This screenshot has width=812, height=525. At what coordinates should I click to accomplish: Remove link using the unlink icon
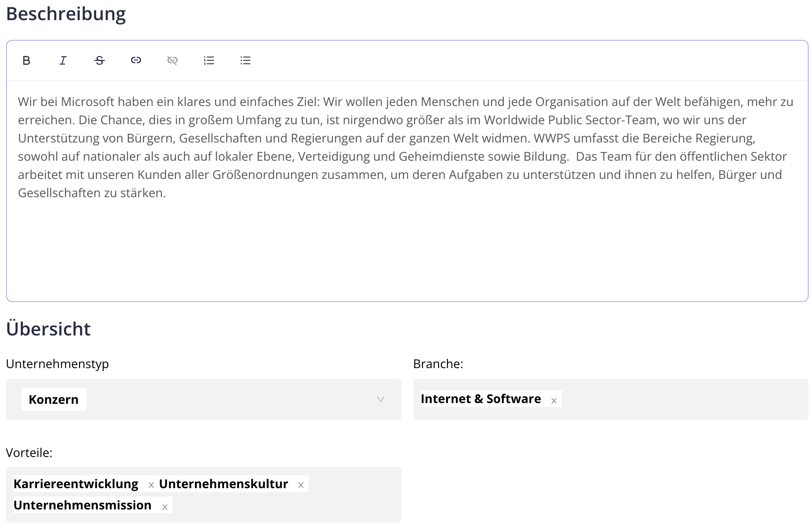click(x=173, y=60)
